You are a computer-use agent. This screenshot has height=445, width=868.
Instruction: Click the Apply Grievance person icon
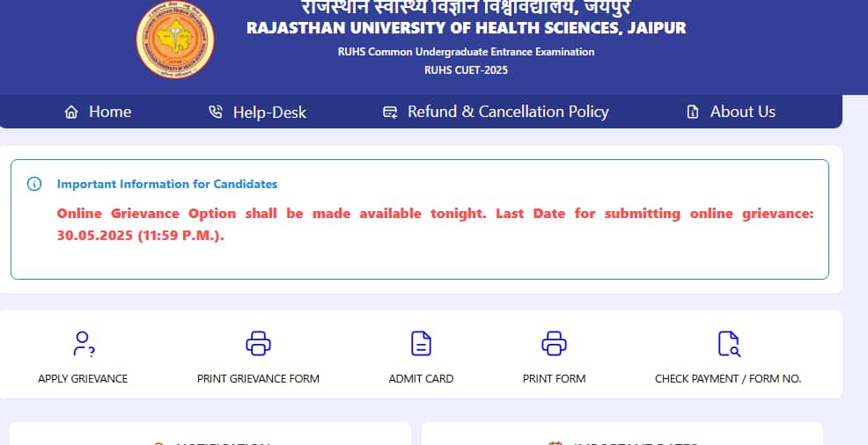(x=83, y=343)
